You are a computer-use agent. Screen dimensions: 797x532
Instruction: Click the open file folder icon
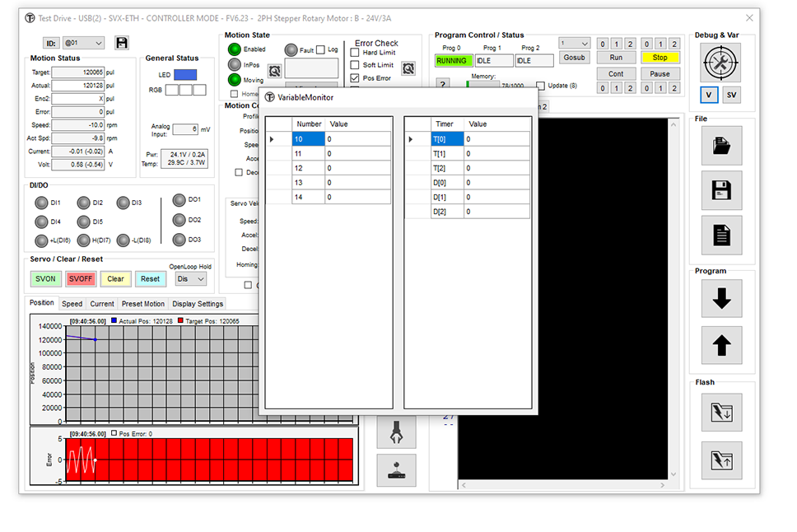(x=721, y=146)
